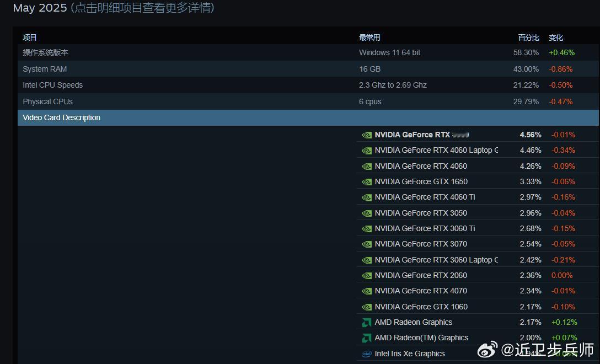The image size is (600, 364).
Task: Select the Windows 11 64 bit value
Action: [389, 52]
